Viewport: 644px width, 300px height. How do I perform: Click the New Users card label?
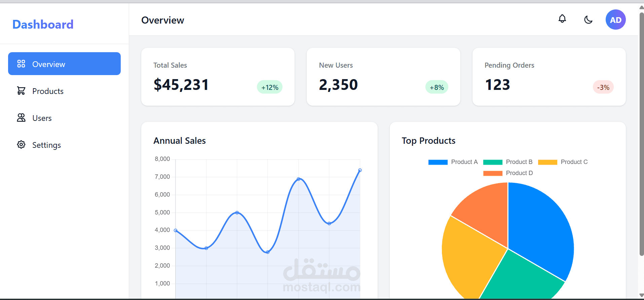coord(336,65)
